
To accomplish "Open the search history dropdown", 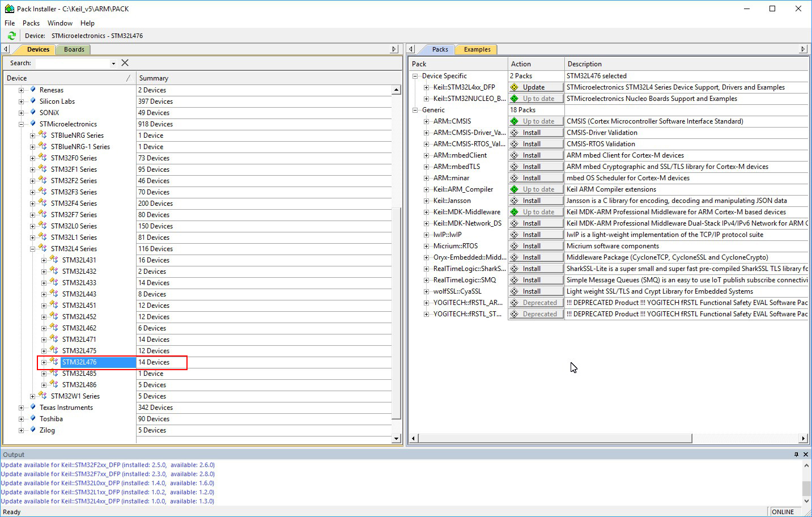I will pyautogui.click(x=113, y=63).
